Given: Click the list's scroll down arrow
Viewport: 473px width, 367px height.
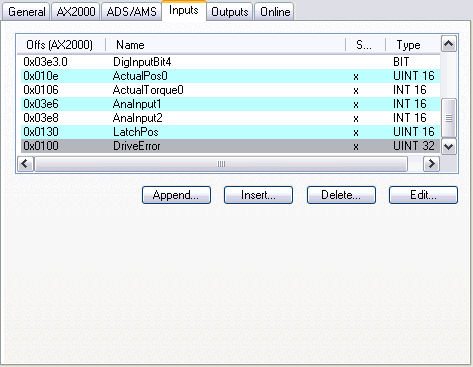Looking at the screenshot, I should point(449,147).
